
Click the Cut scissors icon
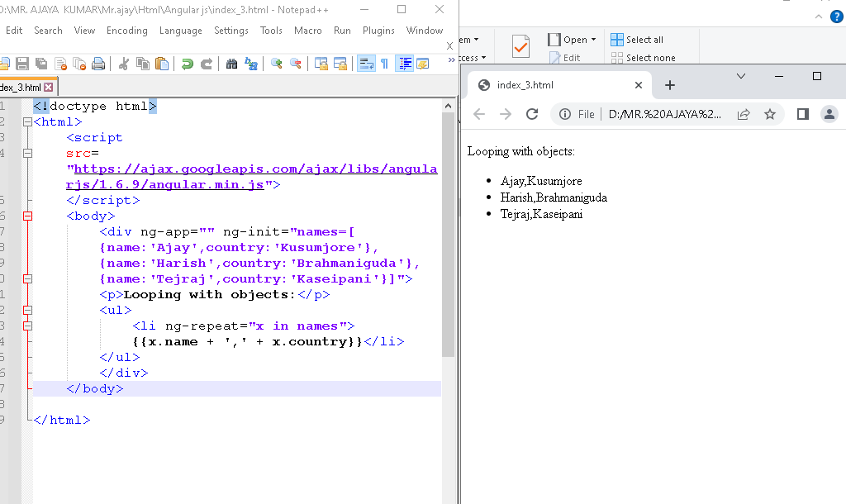pyautogui.click(x=124, y=64)
